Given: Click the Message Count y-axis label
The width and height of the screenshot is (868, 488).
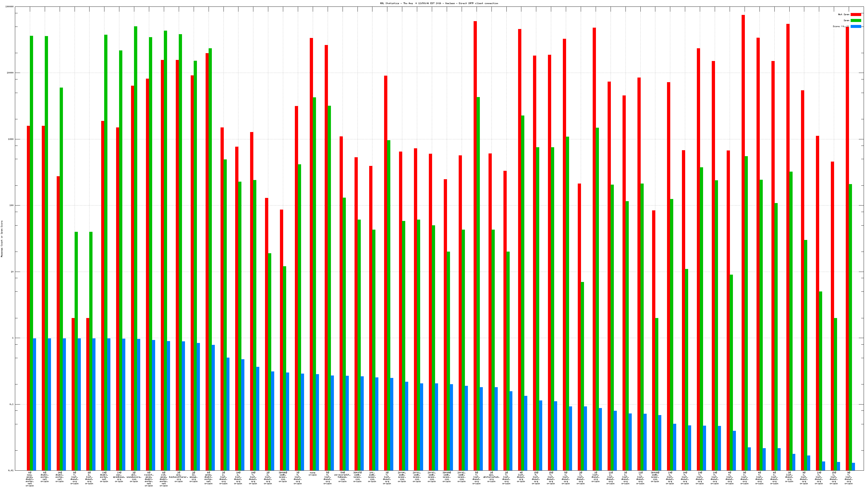Looking at the screenshot, I should click(2, 239).
